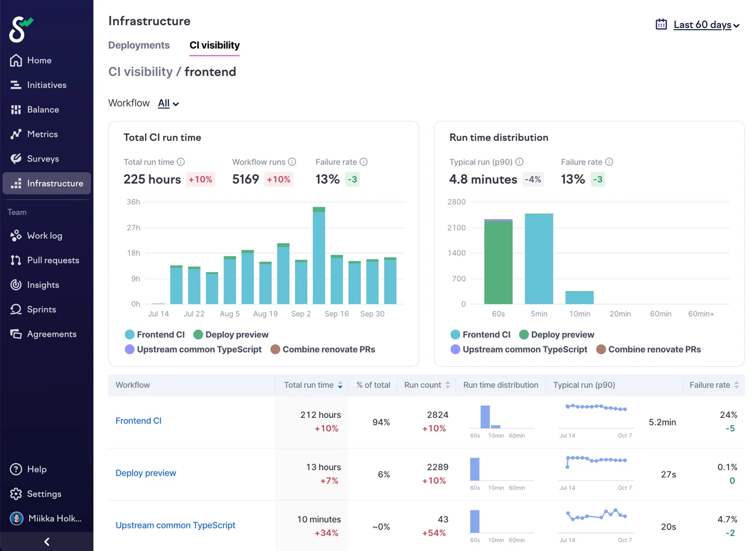This screenshot has width=756, height=551.
Task: Collapse the sidebar with the chevron
Action: (x=47, y=542)
